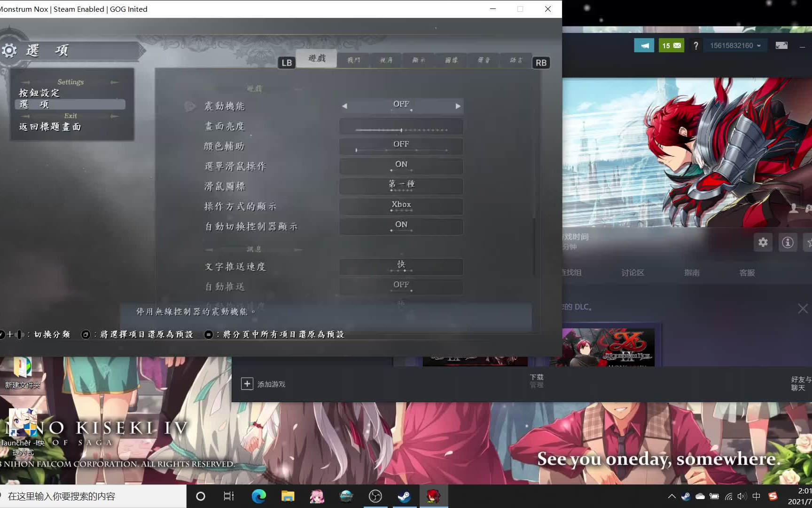This screenshot has height=508, width=812.
Task: Open 讨论区 link on Steam game page
Action: [x=632, y=273]
